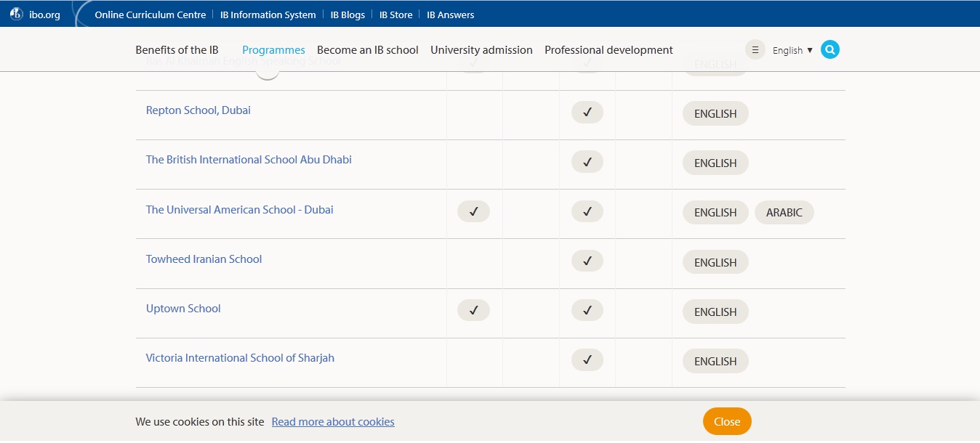The height and width of the screenshot is (443, 980).
Task: Click ENGLISH badge for British International School
Action: [x=715, y=163]
